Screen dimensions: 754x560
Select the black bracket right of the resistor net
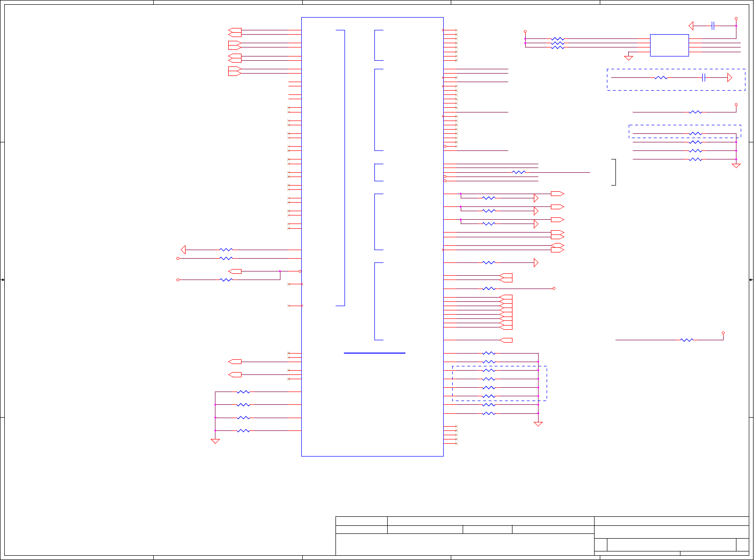614,172
